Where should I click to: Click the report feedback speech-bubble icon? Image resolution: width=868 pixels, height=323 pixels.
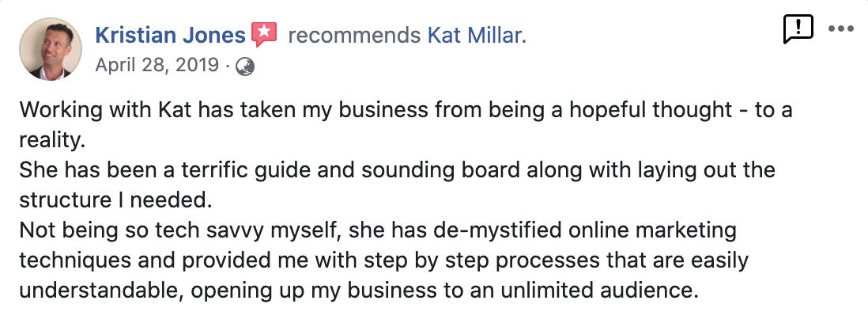coord(798,29)
